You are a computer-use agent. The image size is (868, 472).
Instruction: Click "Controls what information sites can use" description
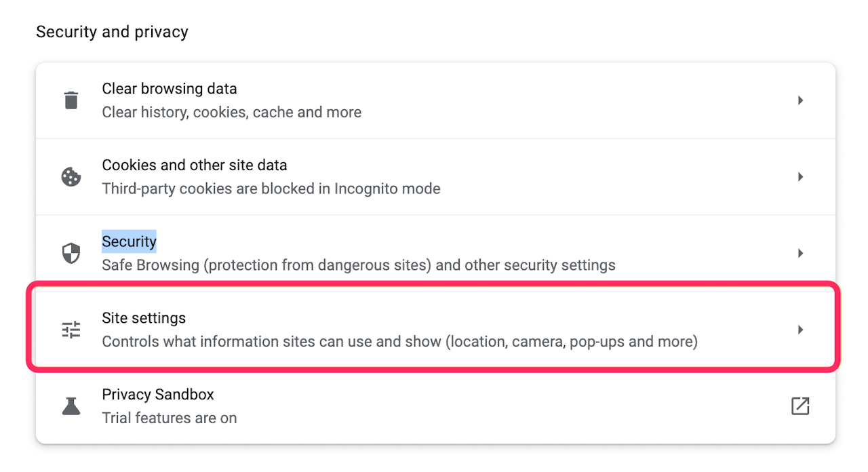399,342
